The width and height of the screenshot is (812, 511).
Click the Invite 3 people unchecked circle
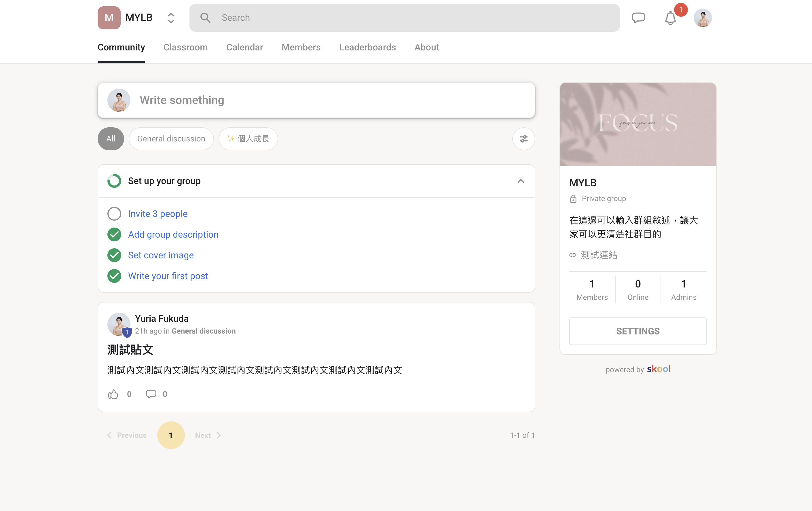click(x=114, y=213)
